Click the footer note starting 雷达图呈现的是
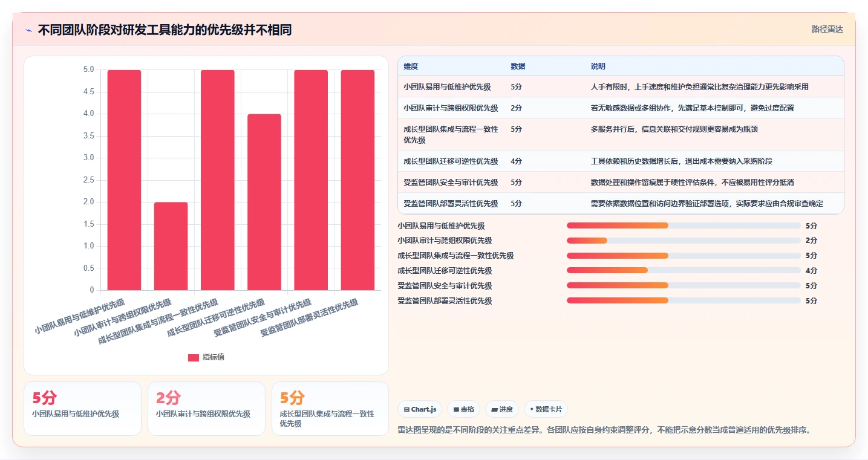Screen dimensions: 868x460 click(x=604, y=430)
